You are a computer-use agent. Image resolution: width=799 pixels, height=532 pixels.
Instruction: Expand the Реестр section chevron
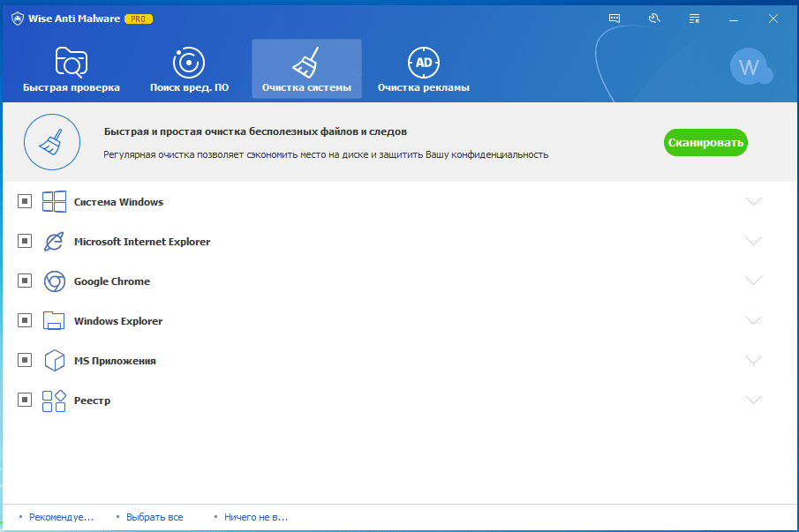[753, 400]
